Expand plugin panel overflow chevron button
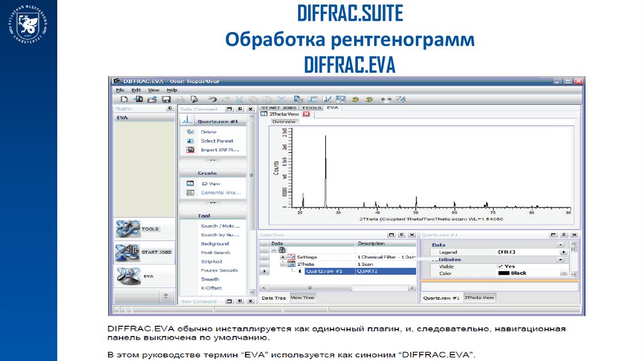Image resolution: width=644 pixels, height=361 pixels. [x=166, y=296]
